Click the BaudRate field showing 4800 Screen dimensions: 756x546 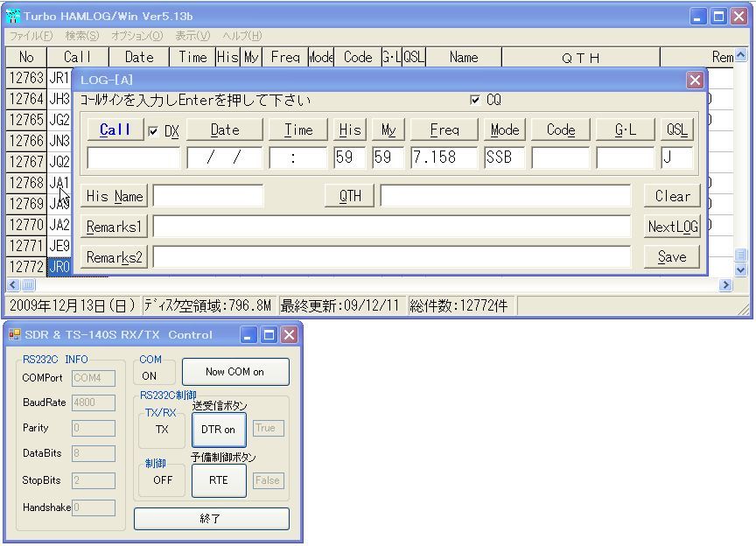click(94, 402)
